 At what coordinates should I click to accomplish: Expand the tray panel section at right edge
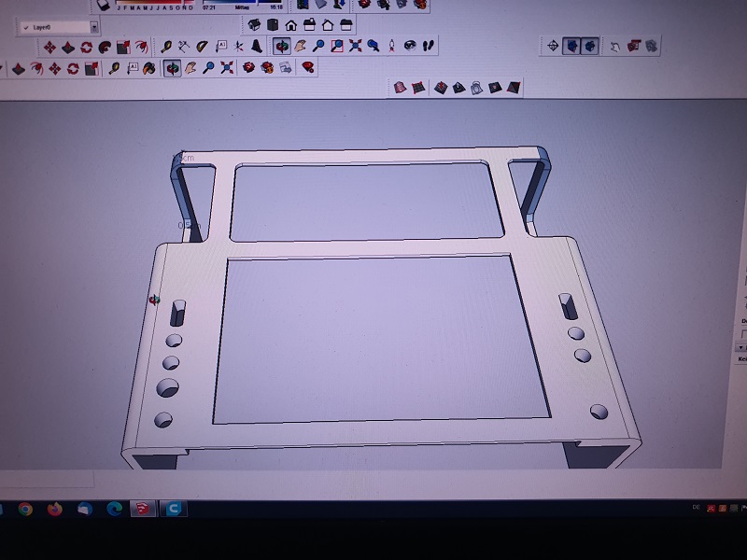click(x=742, y=347)
